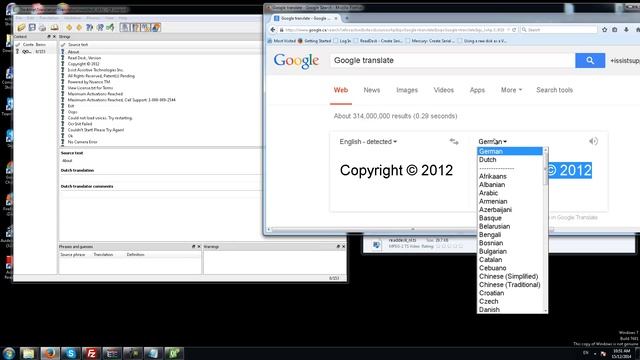Click the Save disk icon in Linguist toolbar

click(x=32, y=27)
